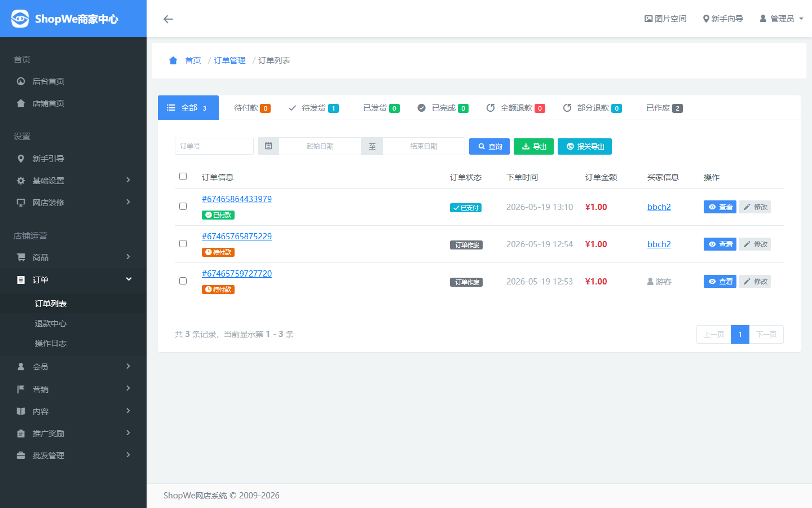Check order #67465759727720 checkbox
The width and height of the screenshot is (812, 508).
[x=183, y=281]
